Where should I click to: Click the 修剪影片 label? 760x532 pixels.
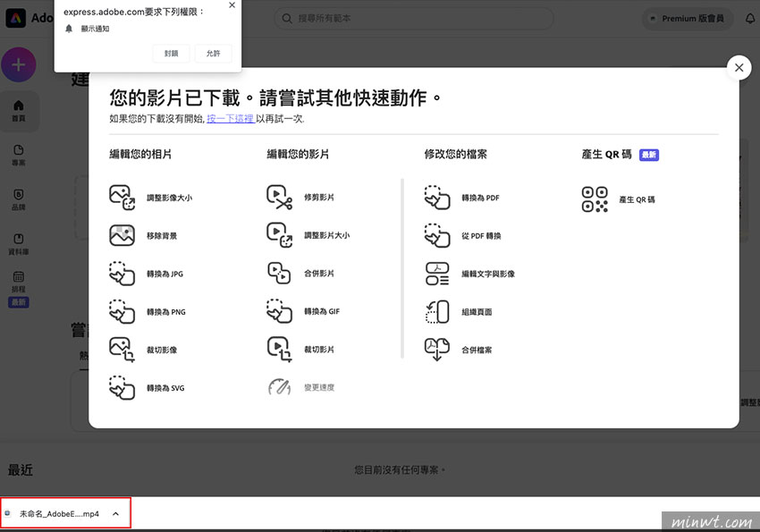click(x=319, y=198)
